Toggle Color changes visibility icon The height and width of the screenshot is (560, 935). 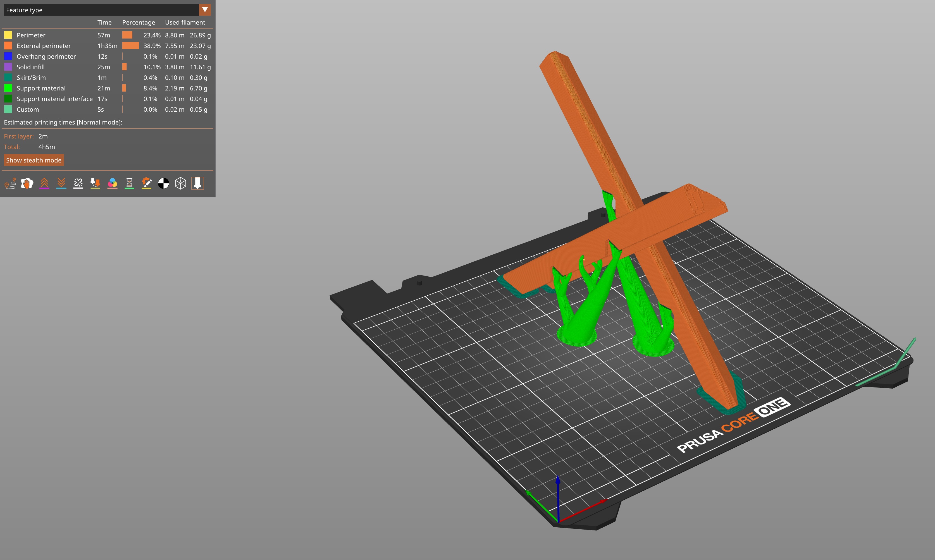[113, 183]
